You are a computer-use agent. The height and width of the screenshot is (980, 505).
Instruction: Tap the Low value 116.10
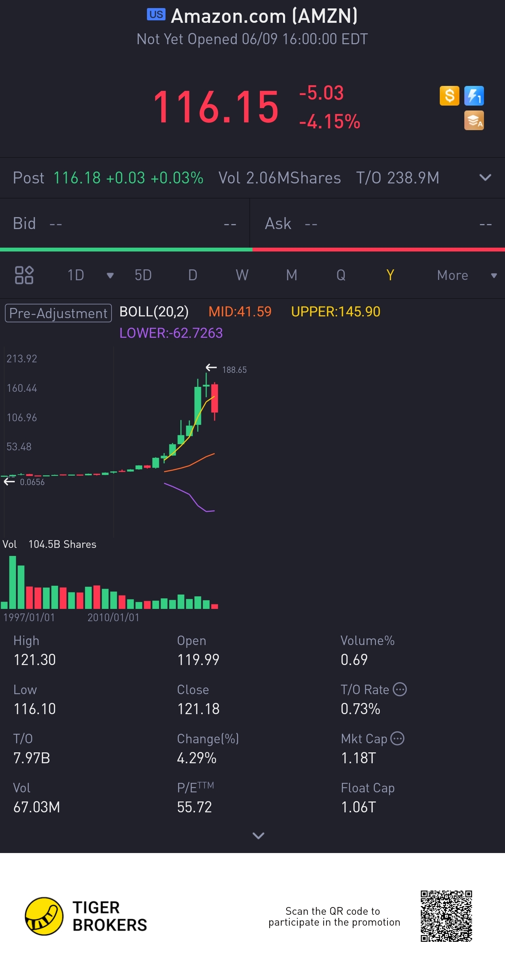click(35, 709)
